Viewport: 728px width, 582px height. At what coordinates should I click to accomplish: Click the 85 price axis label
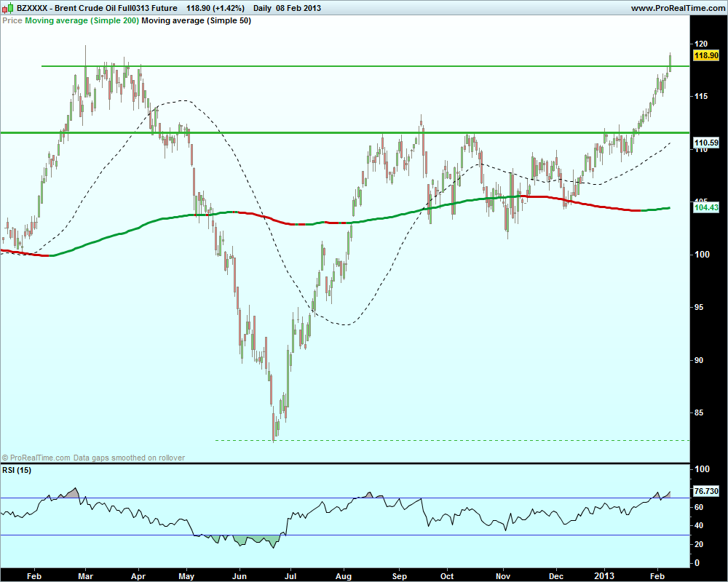(700, 412)
